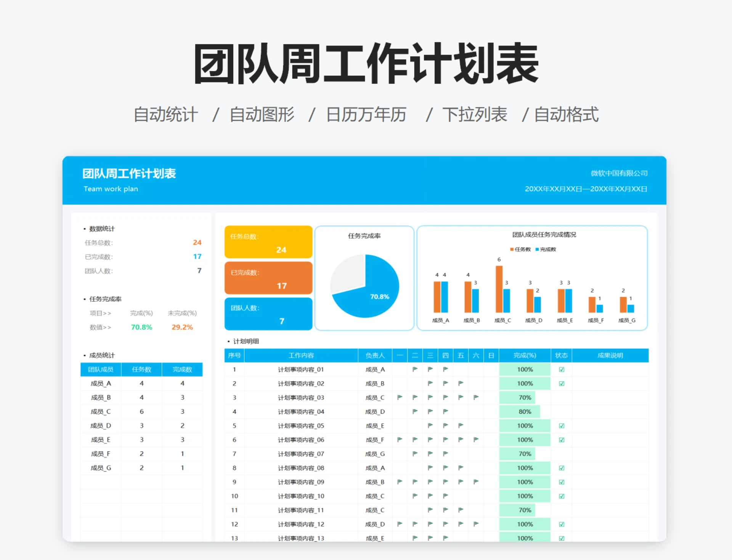Click the date range 20XX年XX月XX日 field

(x=586, y=189)
